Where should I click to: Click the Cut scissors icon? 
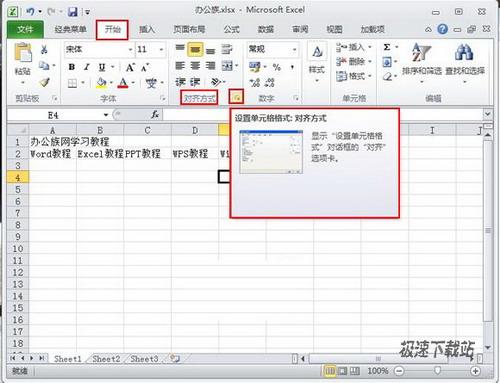tap(44, 50)
